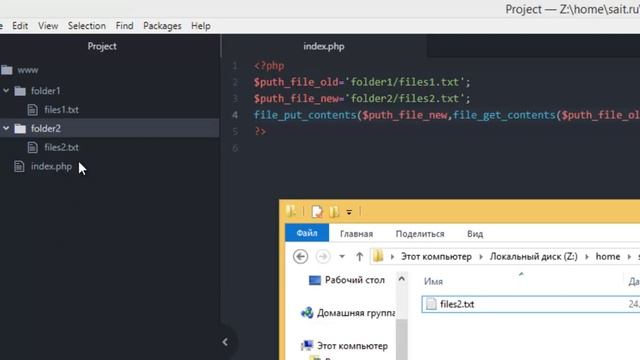Click Этот компьютер in the address bar

[x=436, y=256]
